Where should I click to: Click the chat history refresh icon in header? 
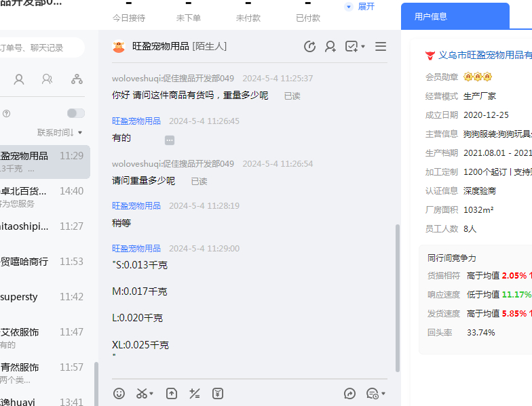310,47
